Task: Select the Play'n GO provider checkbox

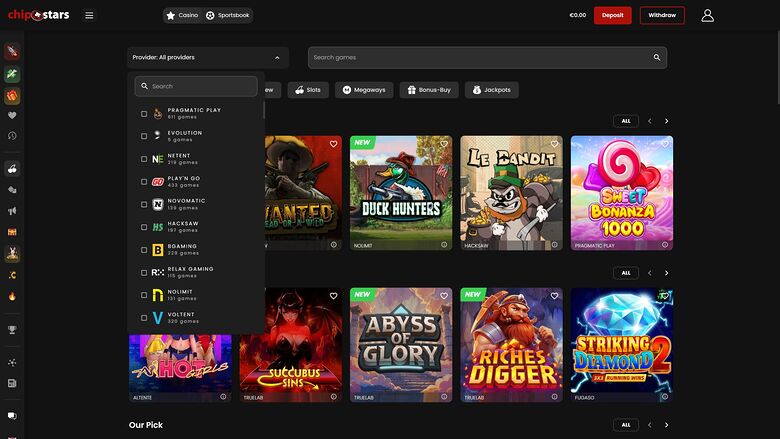Action: (x=144, y=182)
